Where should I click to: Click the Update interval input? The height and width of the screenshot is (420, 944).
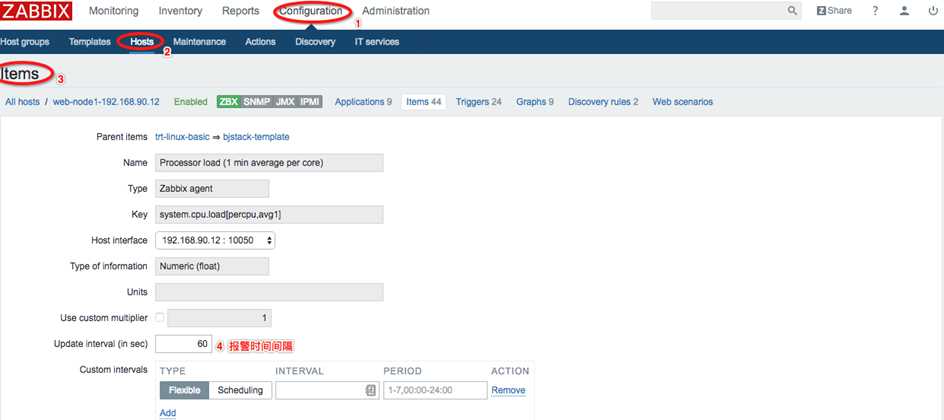click(183, 344)
